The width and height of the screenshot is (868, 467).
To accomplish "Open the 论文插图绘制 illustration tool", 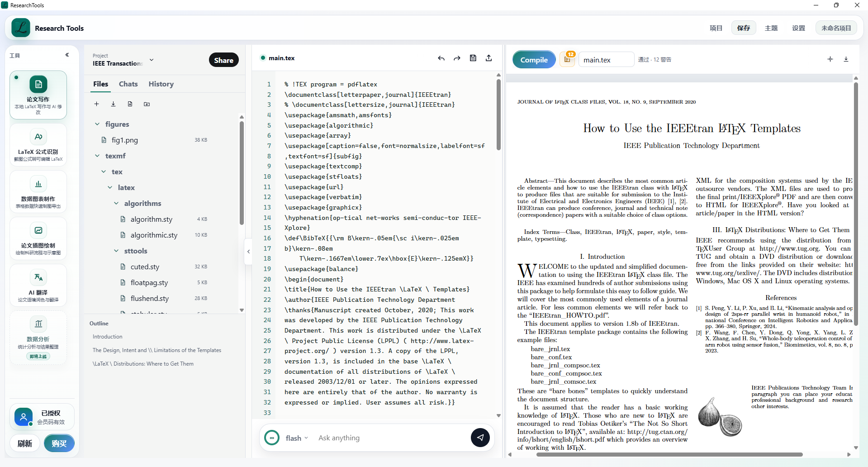I will pyautogui.click(x=38, y=238).
